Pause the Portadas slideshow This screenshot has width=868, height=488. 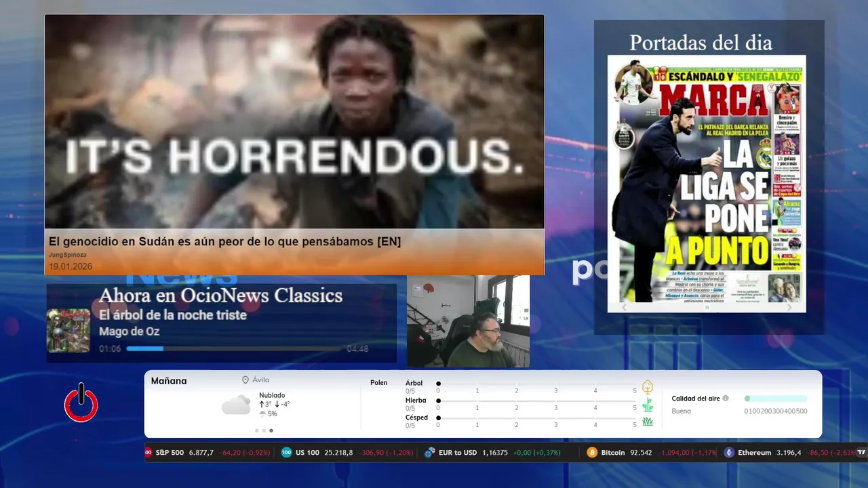pos(707,308)
